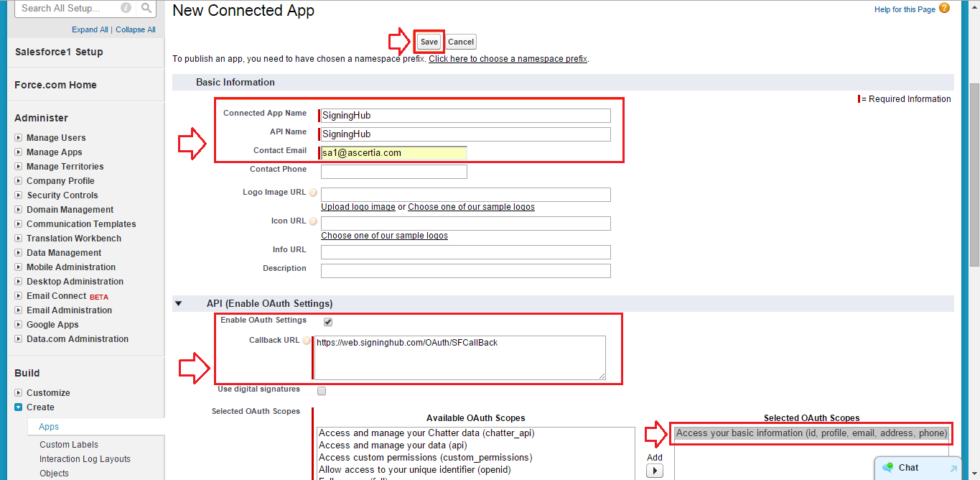The width and height of the screenshot is (980, 480).
Task: Select 'Access and manage your Chatter data' scope
Action: pos(426,433)
